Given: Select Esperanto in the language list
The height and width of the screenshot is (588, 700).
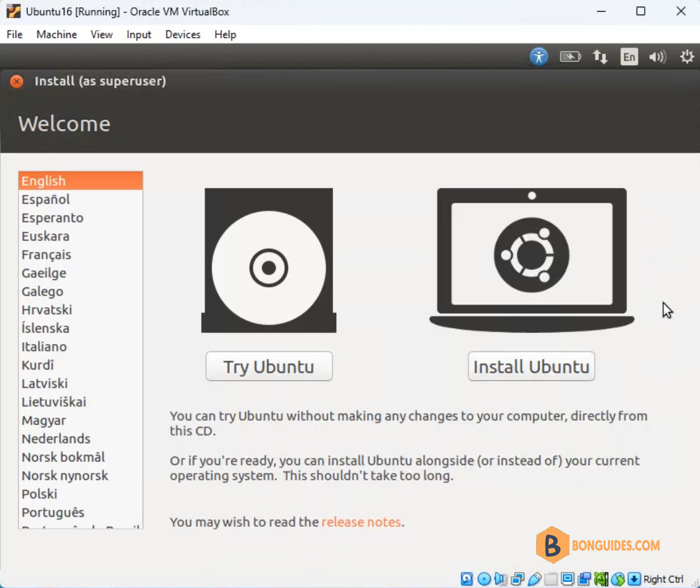Looking at the screenshot, I should [81, 218].
